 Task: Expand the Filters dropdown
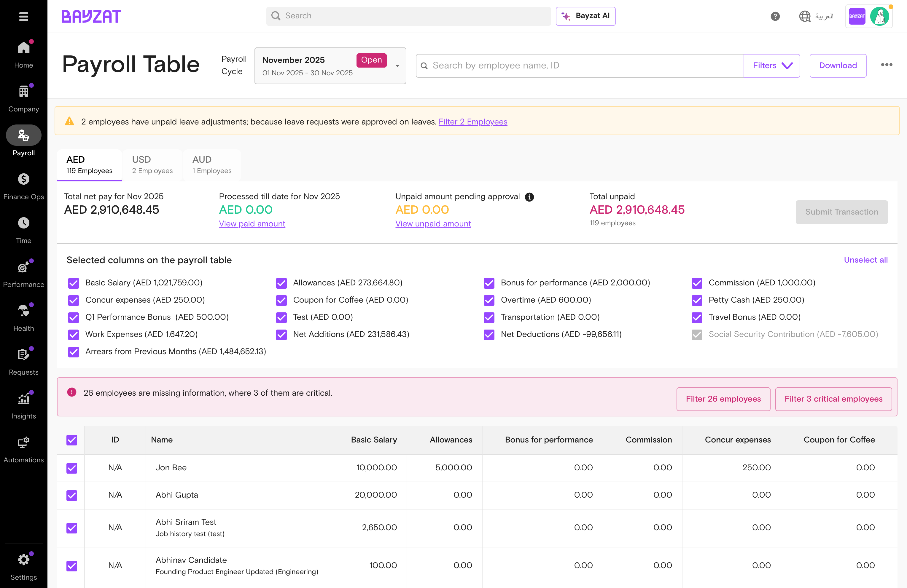tap(772, 65)
